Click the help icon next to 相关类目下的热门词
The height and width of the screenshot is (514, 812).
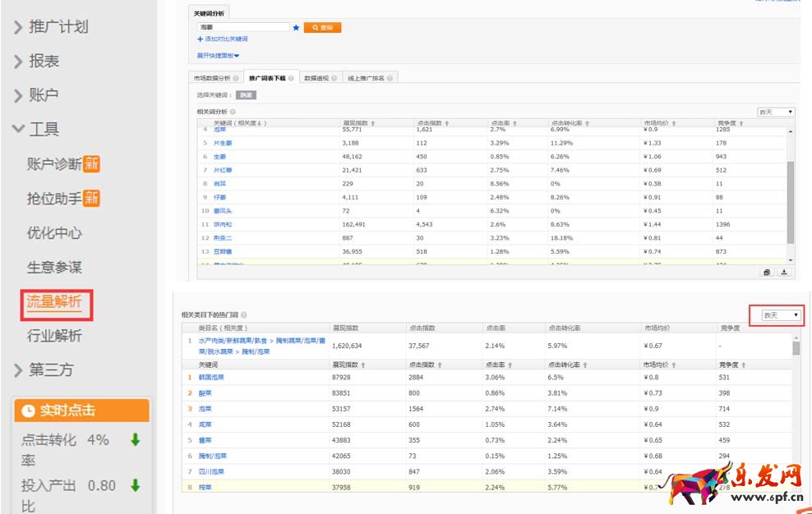point(244,314)
